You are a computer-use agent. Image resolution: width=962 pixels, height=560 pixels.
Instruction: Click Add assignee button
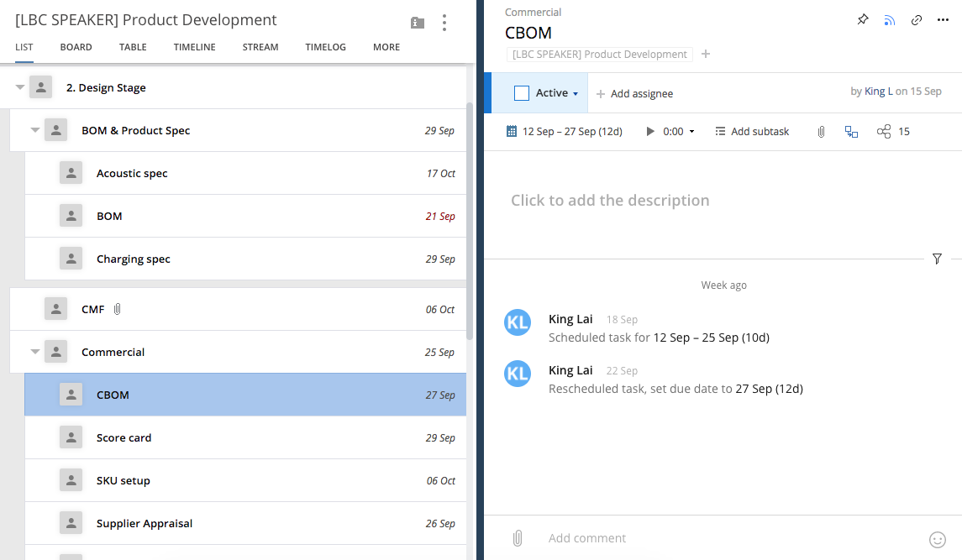[634, 94]
